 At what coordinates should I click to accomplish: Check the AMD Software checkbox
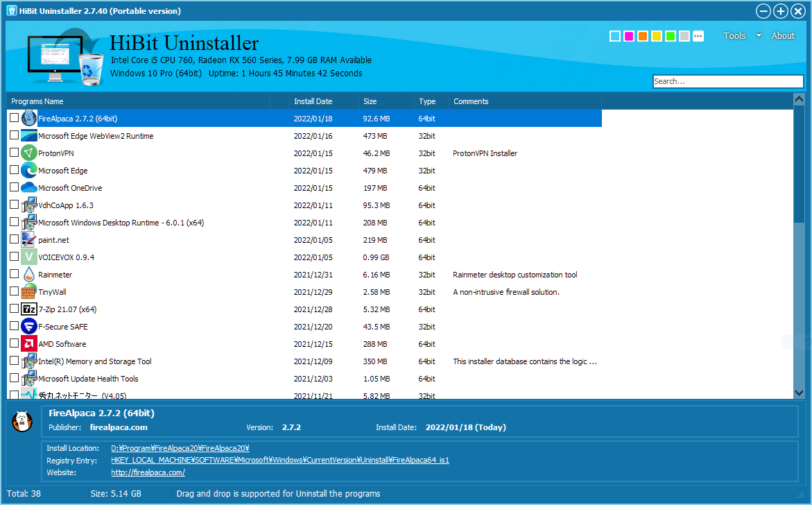[14, 343]
